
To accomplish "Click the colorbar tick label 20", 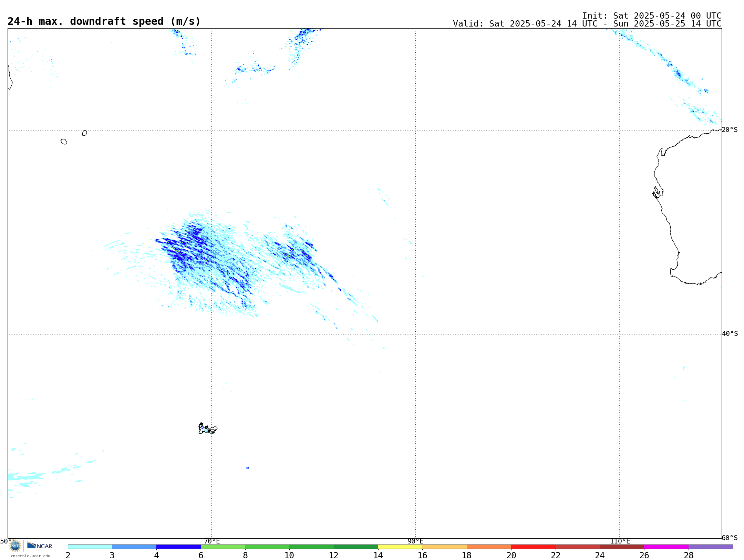I will (511, 555).
